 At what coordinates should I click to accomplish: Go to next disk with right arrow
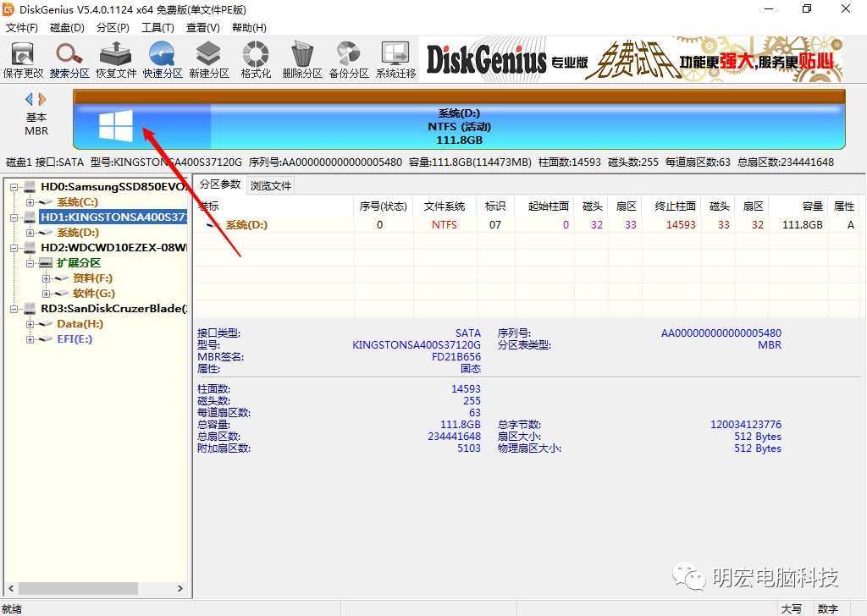tap(42, 100)
